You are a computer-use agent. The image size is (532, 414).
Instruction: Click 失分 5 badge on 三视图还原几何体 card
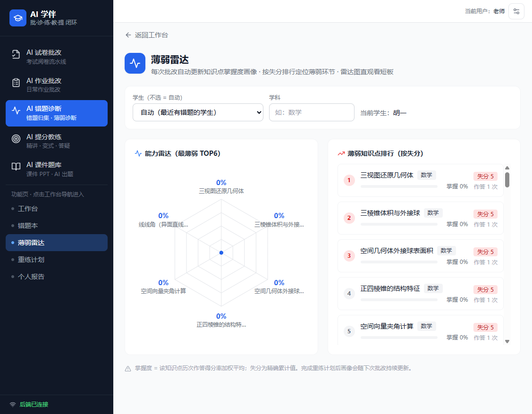(x=485, y=176)
